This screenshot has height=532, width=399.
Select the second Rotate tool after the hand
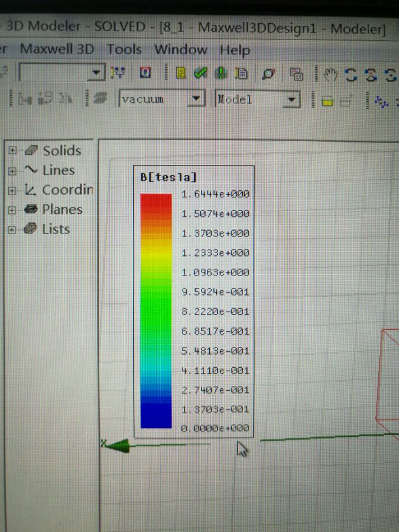click(371, 75)
